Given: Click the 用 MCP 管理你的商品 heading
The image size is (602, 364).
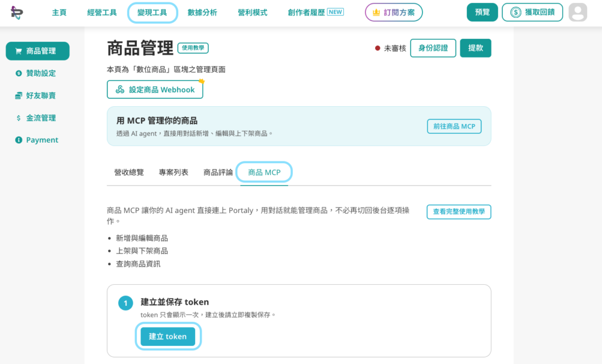Looking at the screenshot, I should 156,120.
